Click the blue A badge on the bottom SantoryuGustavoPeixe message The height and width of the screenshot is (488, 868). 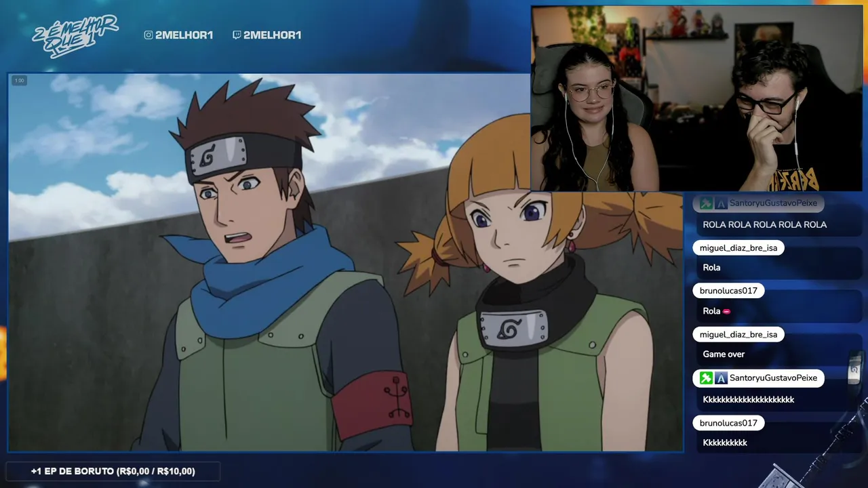click(721, 378)
